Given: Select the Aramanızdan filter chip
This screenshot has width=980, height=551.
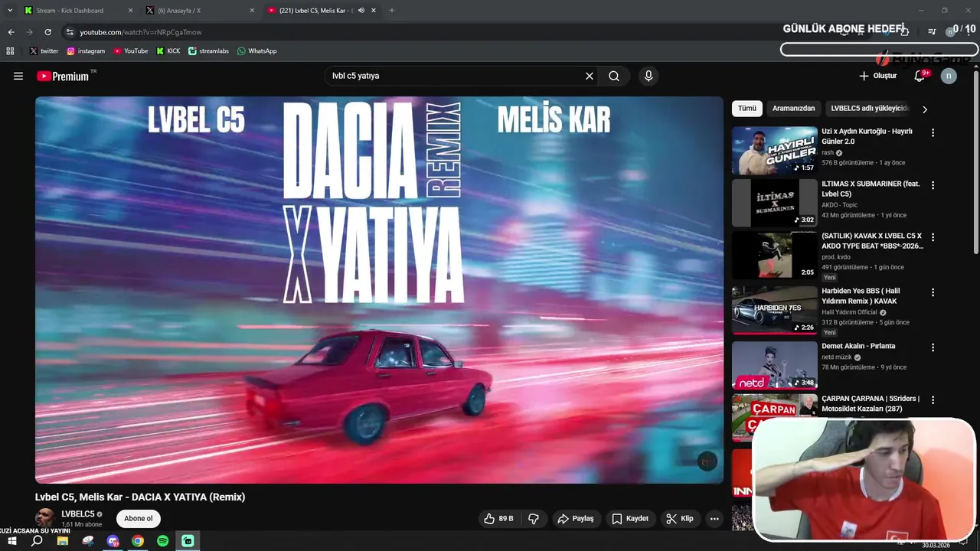Looking at the screenshot, I should click(793, 109).
